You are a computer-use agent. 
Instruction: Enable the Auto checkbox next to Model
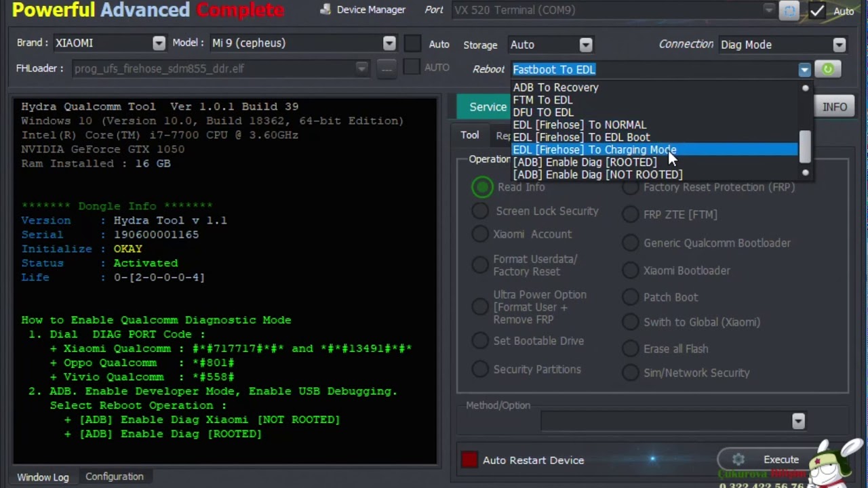[412, 43]
